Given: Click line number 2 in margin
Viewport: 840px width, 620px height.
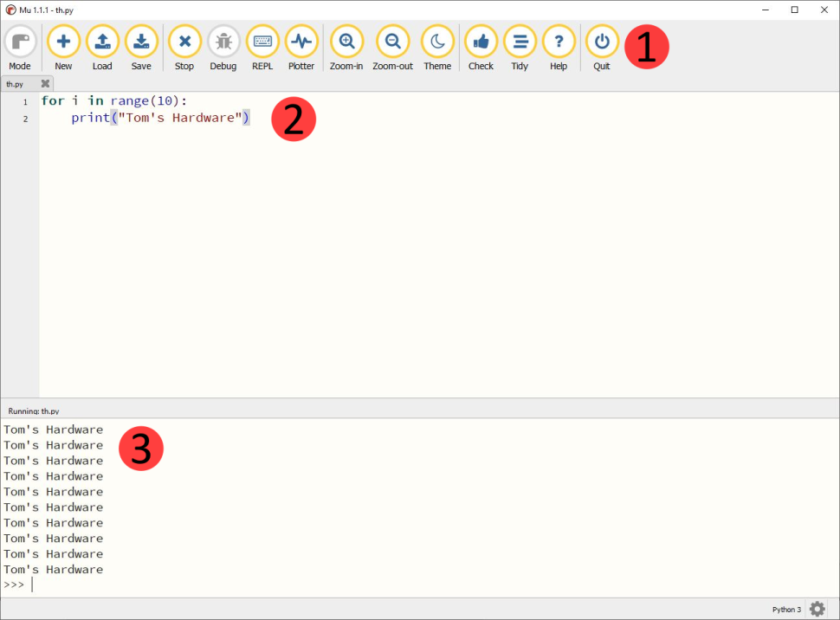Looking at the screenshot, I should pyautogui.click(x=25, y=119).
